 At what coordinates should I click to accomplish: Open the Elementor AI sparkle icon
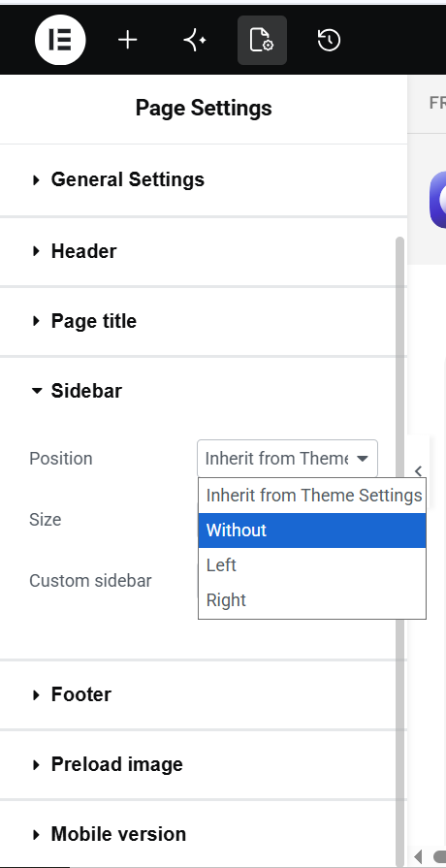195,40
